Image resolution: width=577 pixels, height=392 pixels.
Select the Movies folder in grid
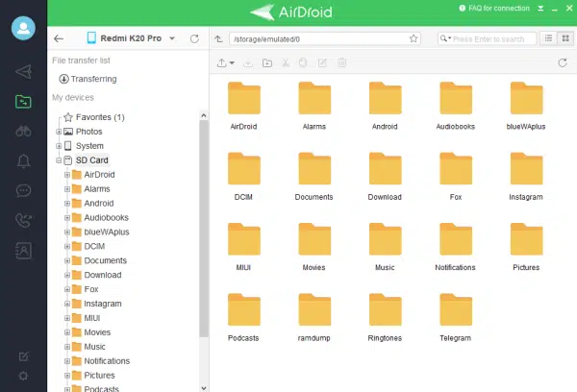(x=314, y=247)
